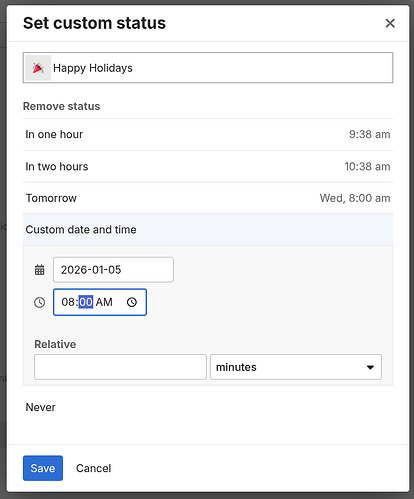414x499 pixels.
Task: Click the empty Relative amount input
Action: 120,367
